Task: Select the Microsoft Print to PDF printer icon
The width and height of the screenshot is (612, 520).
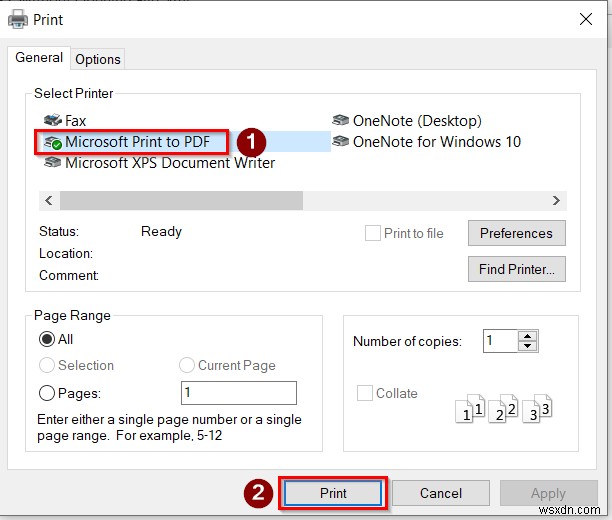Action: pos(52,142)
